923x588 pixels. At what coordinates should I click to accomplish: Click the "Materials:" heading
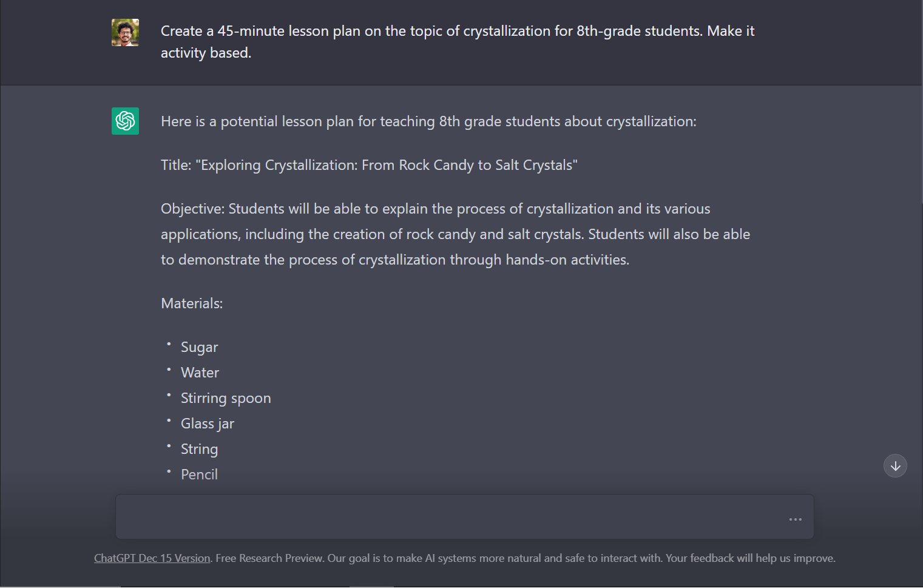pyautogui.click(x=192, y=303)
